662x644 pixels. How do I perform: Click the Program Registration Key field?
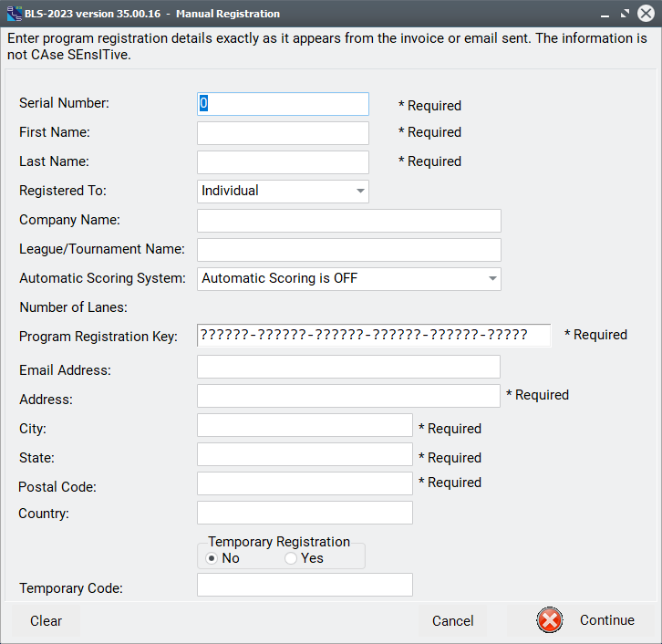pyautogui.click(x=374, y=336)
